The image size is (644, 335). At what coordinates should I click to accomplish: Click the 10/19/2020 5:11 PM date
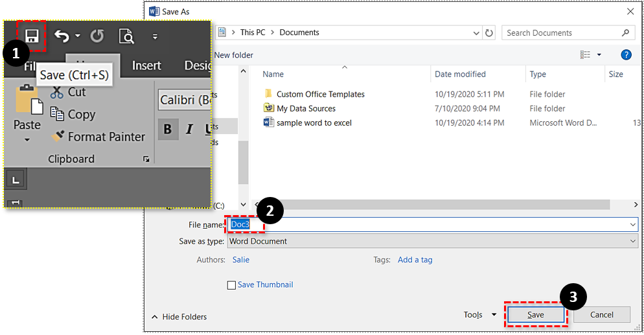pos(470,95)
